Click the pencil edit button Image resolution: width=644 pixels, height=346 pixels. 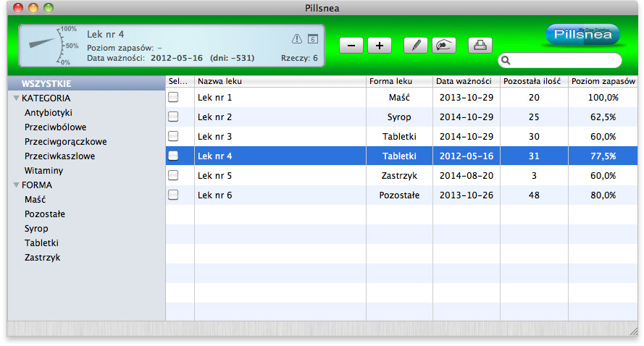[x=416, y=46]
